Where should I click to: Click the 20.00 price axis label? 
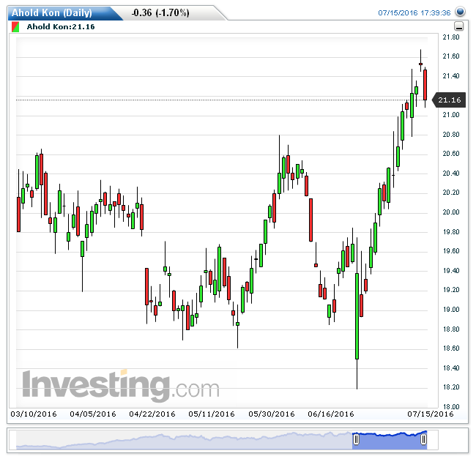click(x=451, y=212)
